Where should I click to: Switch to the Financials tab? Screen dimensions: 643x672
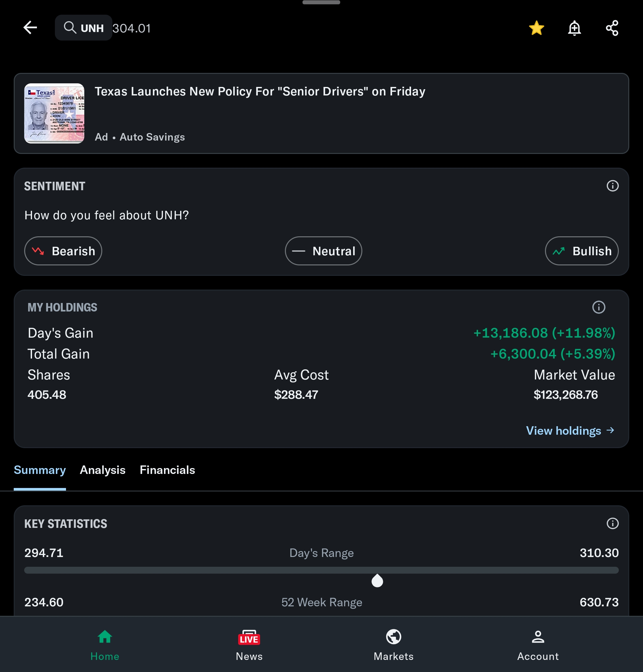click(167, 470)
